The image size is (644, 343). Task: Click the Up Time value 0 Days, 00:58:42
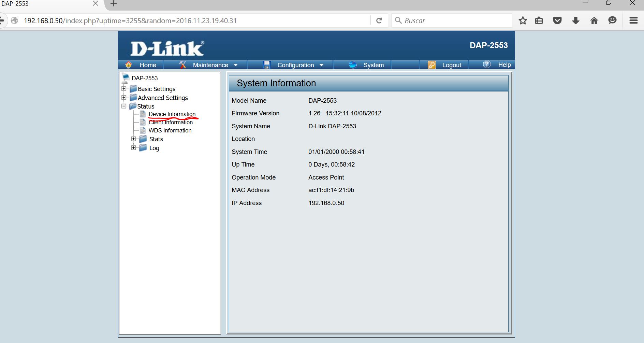tap(332, 165)
